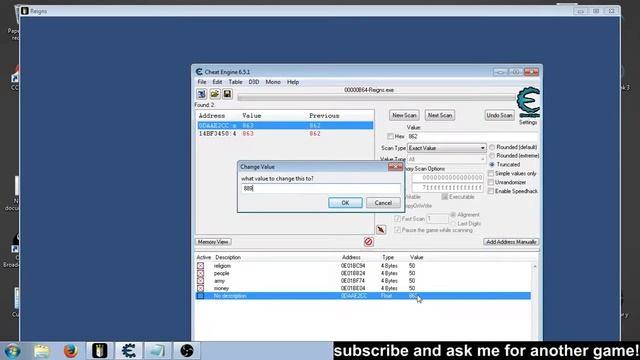
Task: Select the religion row description
Action: tap(222, 266)
